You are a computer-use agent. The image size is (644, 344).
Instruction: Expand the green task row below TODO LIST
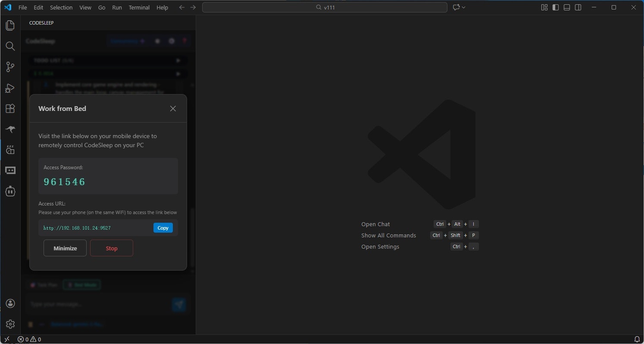(178, 73)
